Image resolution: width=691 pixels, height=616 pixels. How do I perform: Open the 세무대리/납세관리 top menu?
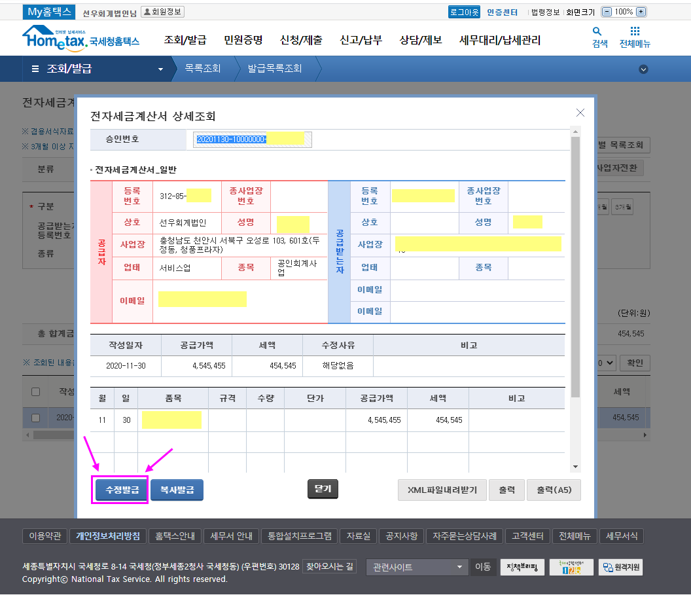point(500,40)
